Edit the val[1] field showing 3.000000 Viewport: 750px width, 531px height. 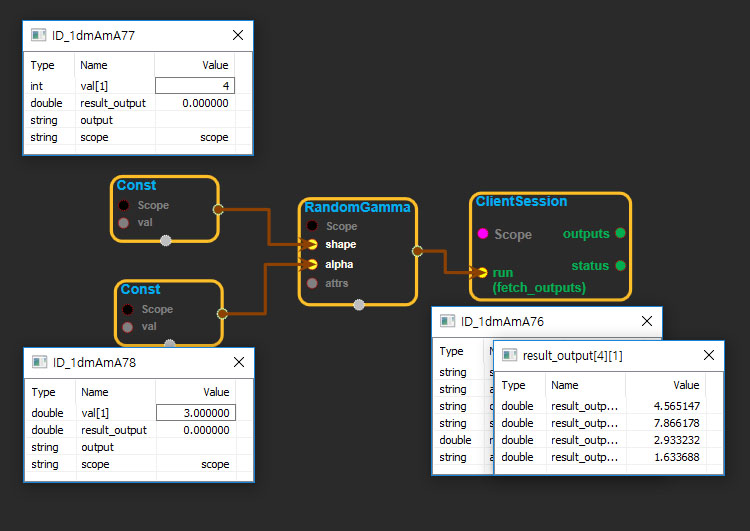coord(196,413)
